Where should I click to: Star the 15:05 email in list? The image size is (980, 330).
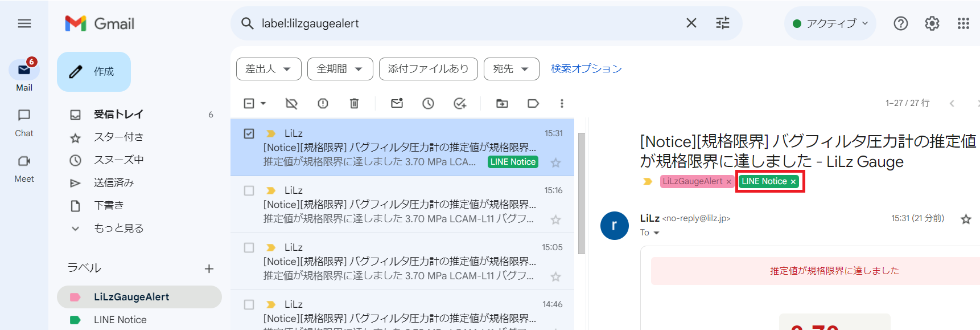(x=555, y=276)
